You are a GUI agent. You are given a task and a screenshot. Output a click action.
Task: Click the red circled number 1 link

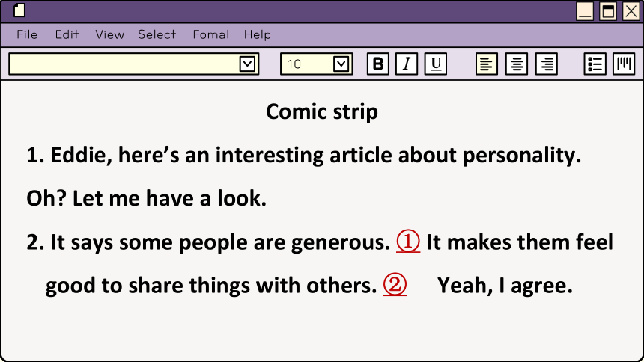point(408,242)
